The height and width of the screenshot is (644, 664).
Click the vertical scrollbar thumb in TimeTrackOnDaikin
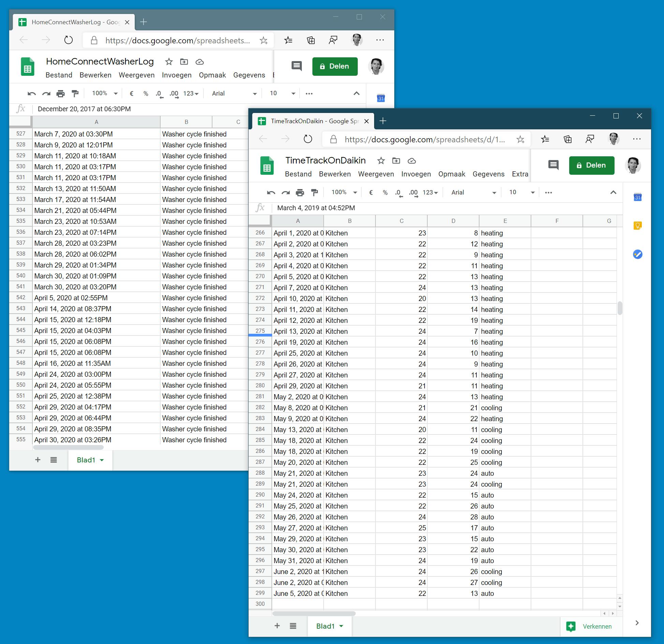click(x=620, y=308)
